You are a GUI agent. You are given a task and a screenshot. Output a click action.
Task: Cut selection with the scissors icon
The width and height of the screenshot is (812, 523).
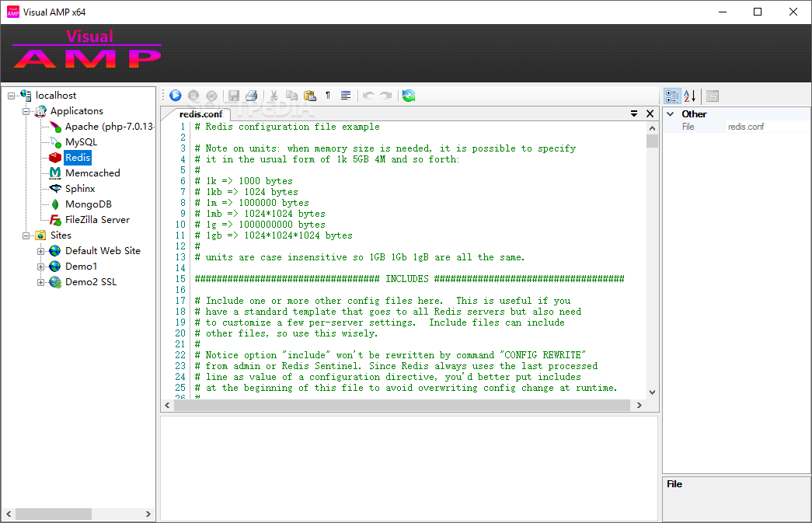point(274,96)
